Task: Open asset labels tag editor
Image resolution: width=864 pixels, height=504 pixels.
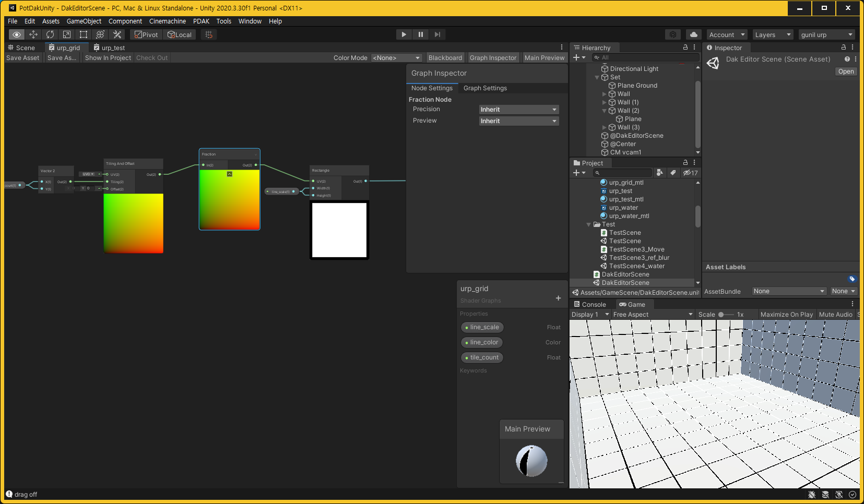Action: click(852, 279)
